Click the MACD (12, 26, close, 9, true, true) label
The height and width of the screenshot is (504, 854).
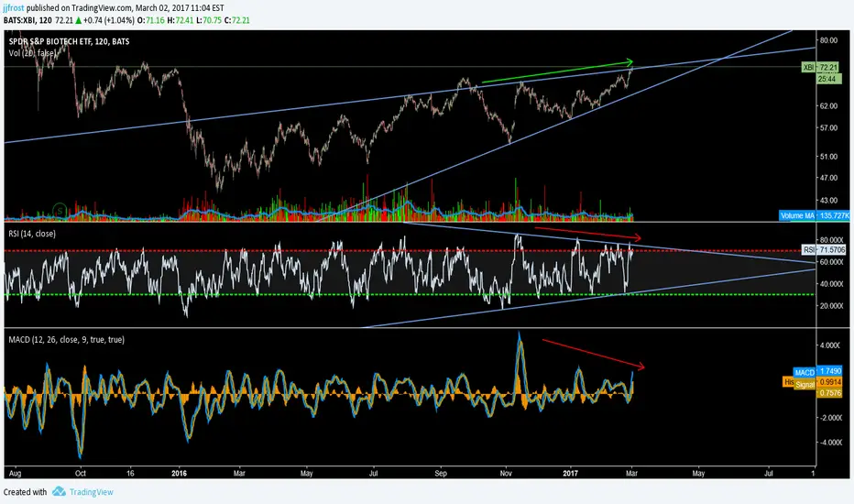pos(67,339)
